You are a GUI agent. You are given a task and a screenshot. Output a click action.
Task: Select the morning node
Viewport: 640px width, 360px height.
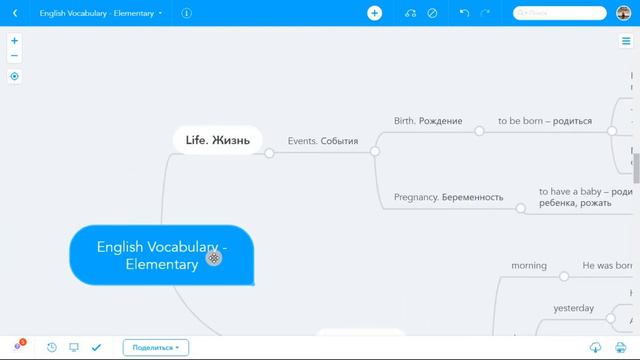tap(529, 265)
